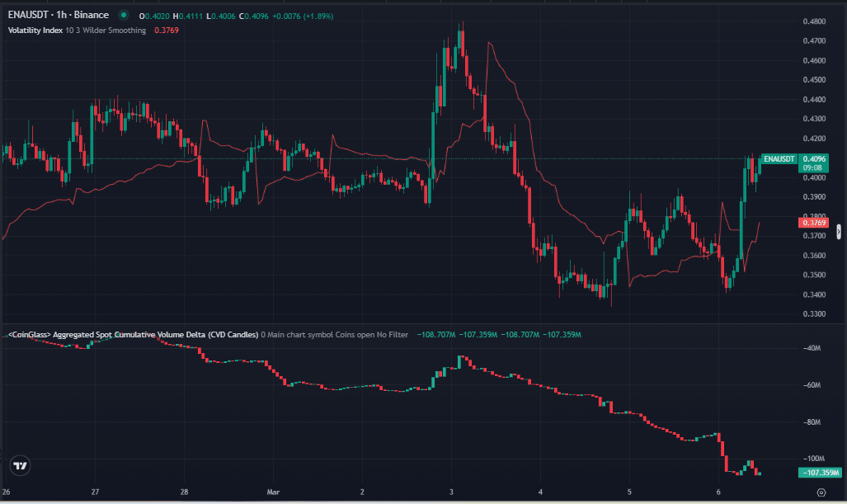The image size is (847, 504).
Task: Click the 27 date label on time axis
Action: coord(96,492)
